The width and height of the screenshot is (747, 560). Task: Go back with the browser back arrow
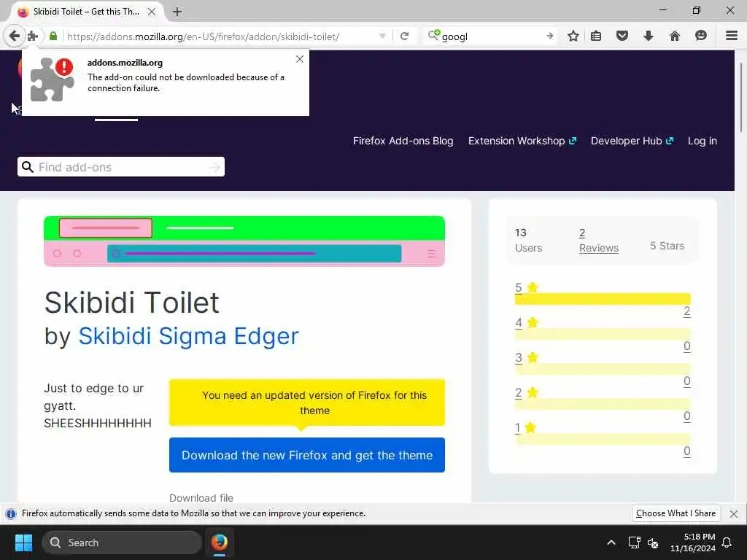(15, 36)
